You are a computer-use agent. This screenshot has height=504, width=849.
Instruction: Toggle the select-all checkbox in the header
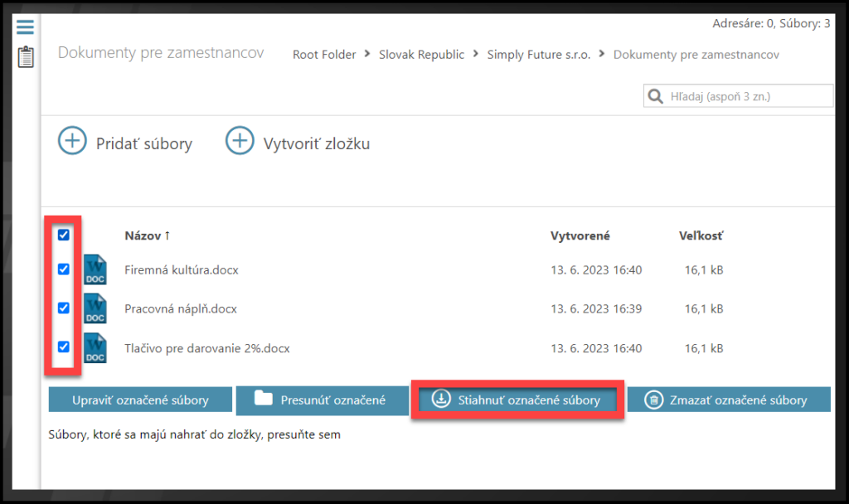pos(64,235)
